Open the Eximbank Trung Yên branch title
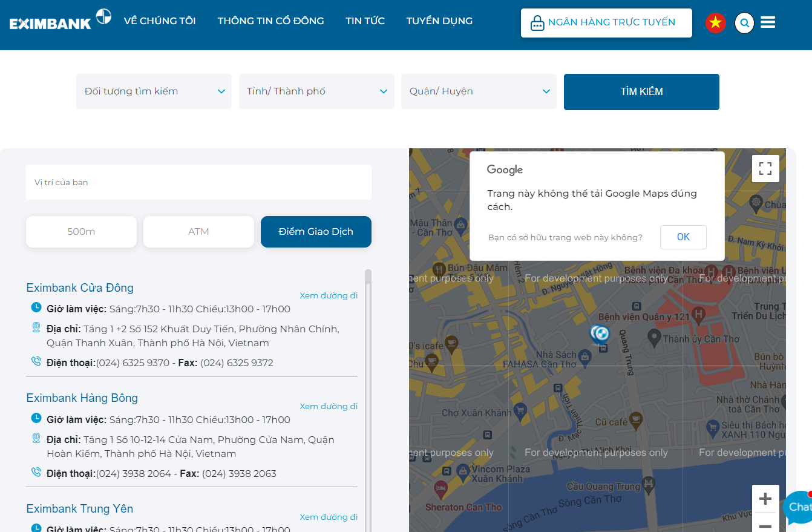Screen dimensions: 812x532 tap(80, 508)
